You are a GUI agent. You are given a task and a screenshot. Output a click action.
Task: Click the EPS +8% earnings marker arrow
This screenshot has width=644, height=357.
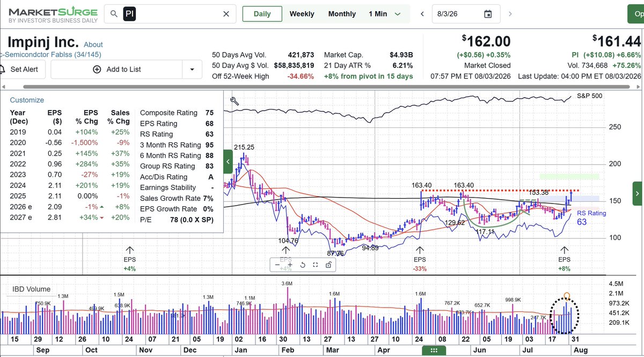tap(564, 251)
